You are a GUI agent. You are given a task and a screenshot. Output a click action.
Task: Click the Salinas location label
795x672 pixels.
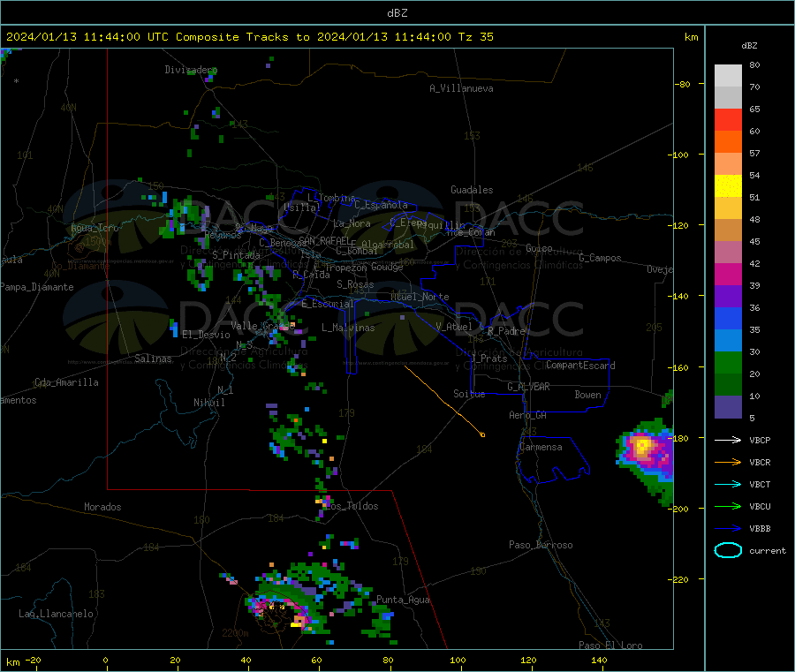coord(153,359)
